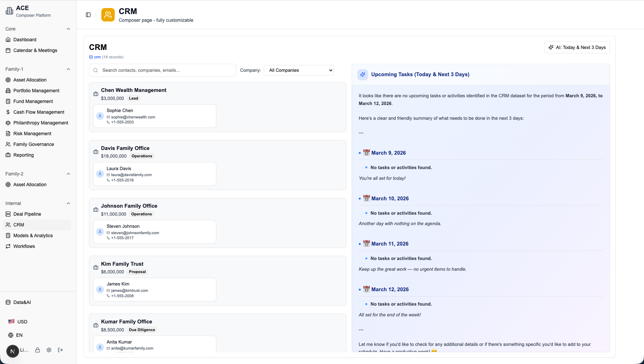Click the sparkle icon beside Upcoming Tasks

tap(363, 74)
